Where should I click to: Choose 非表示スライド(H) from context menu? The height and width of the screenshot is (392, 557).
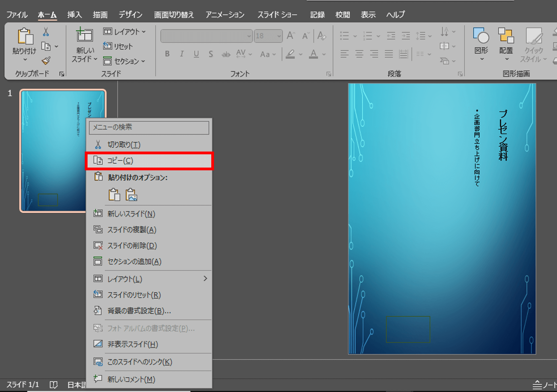[x=149, y=344]
